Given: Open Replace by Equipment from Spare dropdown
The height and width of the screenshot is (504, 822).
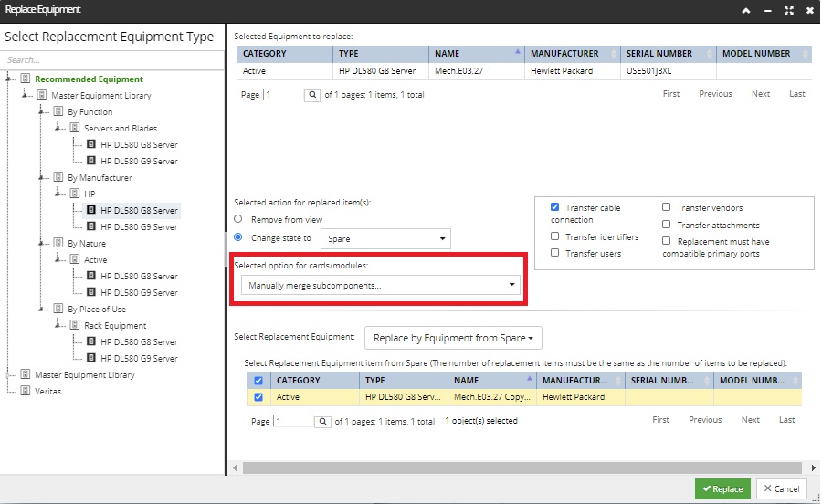Looking at the screenshot, I should 453,338.
